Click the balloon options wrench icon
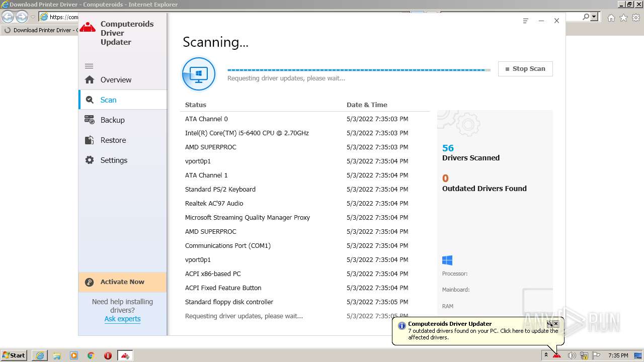Viewport: 644px width, 362px height. [550, 324]
